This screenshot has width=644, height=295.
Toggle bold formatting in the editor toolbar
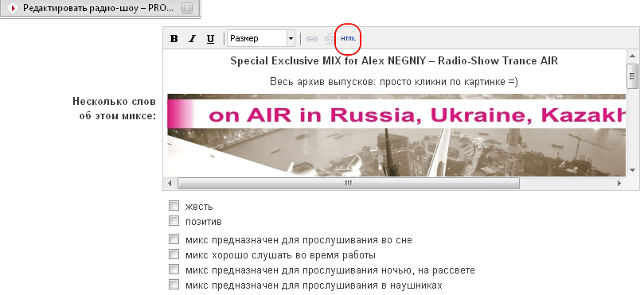tap(174, 39)
